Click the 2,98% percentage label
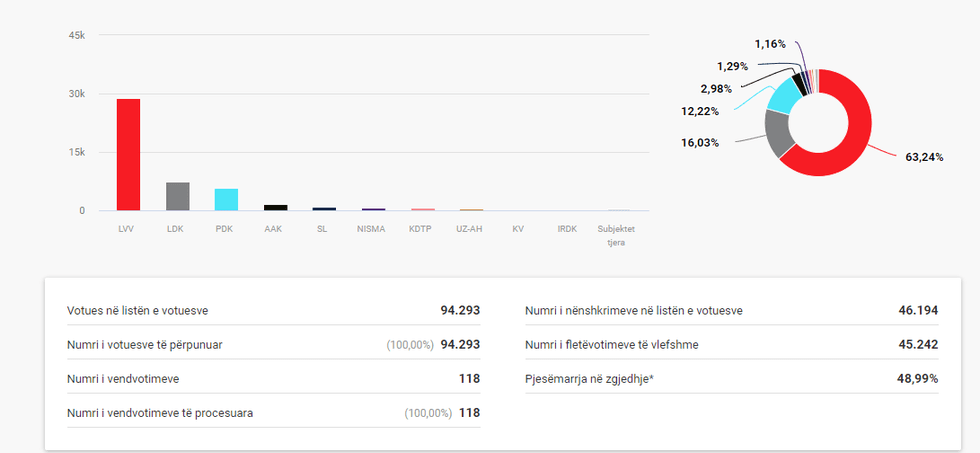980x453 pixels. [x=731, y=89]
